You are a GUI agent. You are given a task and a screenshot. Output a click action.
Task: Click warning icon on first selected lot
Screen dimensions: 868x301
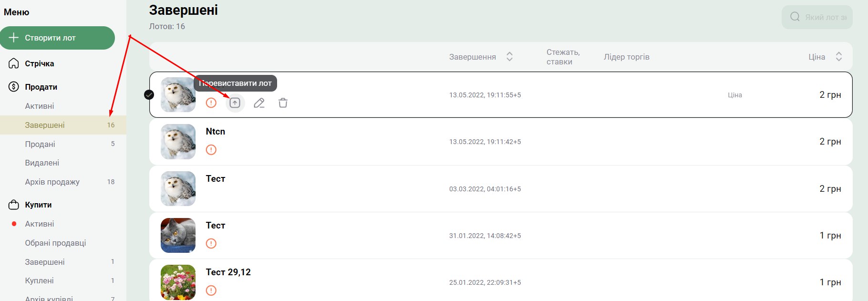pyautogui.click(x=211, y=103)
